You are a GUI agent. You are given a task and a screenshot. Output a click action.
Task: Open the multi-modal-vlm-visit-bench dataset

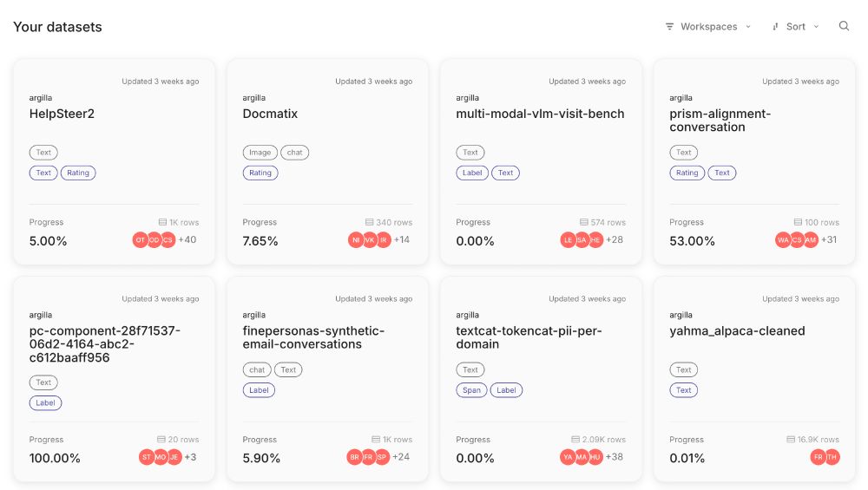(540, 114)
